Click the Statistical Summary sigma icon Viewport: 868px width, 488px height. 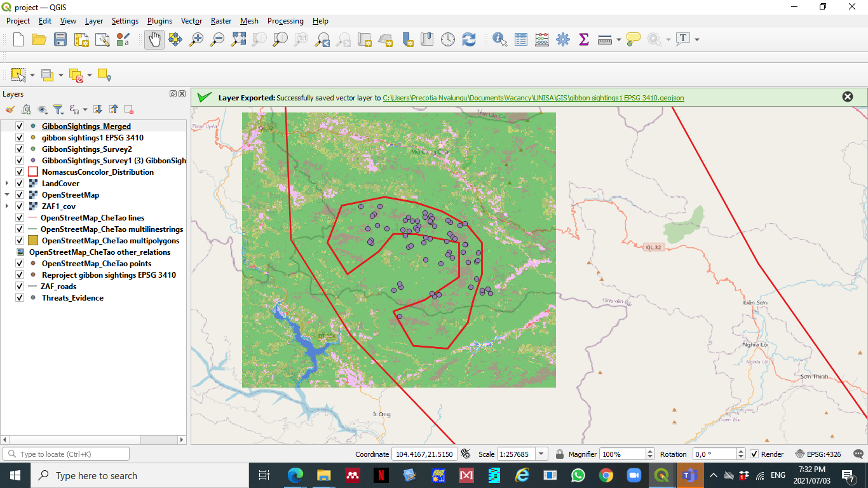(583, 39)
